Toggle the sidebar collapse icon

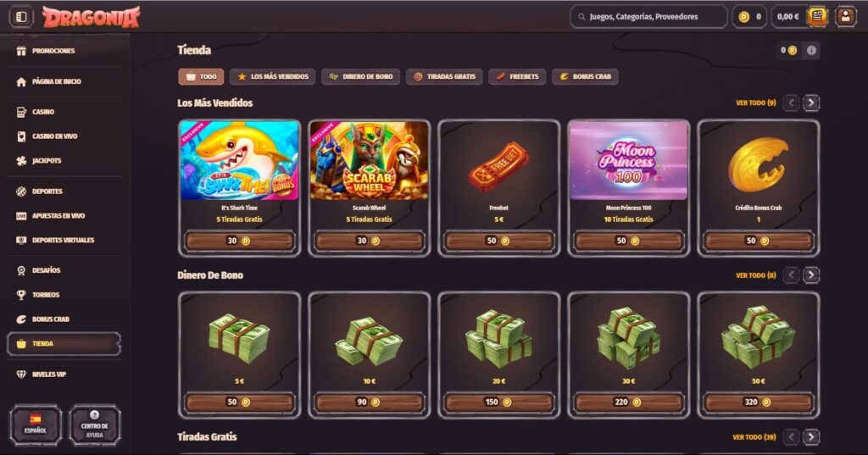coord(21,17)
